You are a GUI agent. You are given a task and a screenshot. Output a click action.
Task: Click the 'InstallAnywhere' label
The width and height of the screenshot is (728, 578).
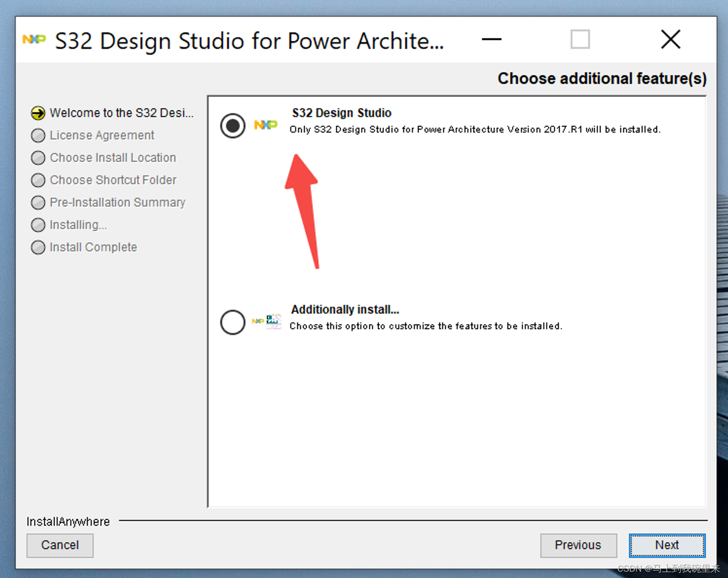(x=68, y=522)
